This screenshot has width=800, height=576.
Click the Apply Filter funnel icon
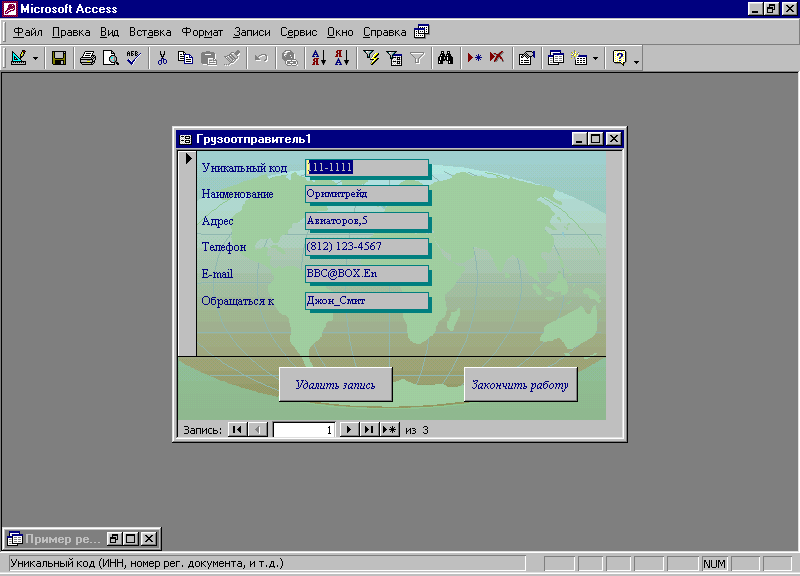pos(417,58)
